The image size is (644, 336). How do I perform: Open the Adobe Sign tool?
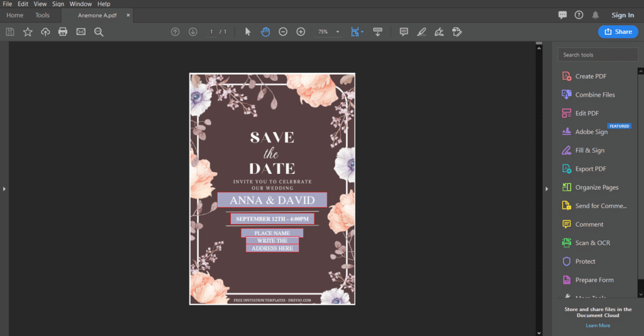tap(591, 132)
